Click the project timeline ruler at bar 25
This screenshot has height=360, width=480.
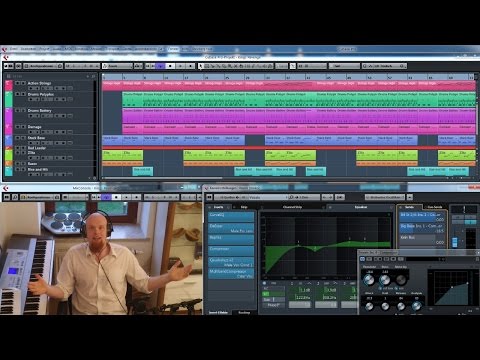pyautogui.click(x=227, y=77)
